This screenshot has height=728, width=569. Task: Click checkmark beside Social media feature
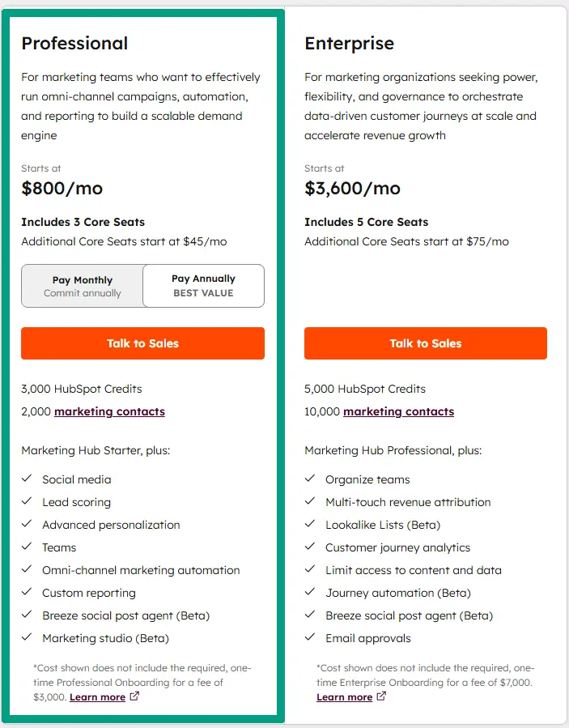point(27,479)
